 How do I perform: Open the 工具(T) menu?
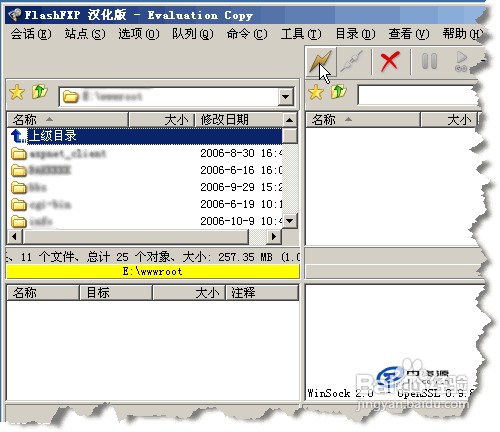pyautogui.click(x=301, y=34)
